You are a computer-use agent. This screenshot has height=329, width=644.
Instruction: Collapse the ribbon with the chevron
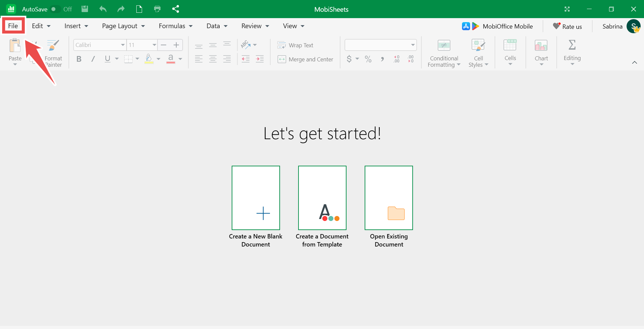tap(635, 62)
